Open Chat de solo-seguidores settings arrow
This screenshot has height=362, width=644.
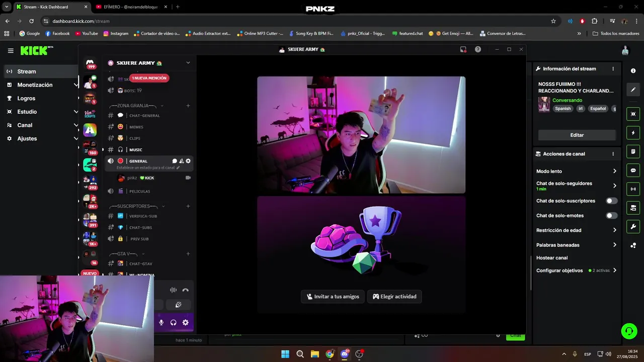(x=614, y=186)
